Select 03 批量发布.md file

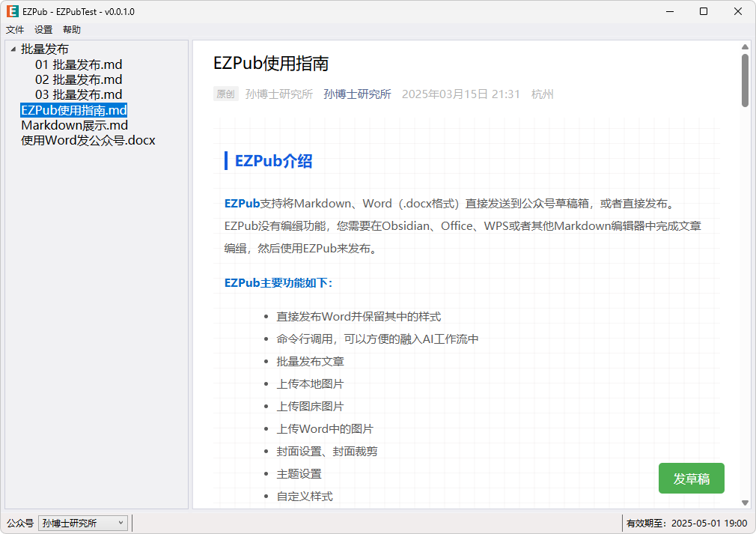point(79,94)
